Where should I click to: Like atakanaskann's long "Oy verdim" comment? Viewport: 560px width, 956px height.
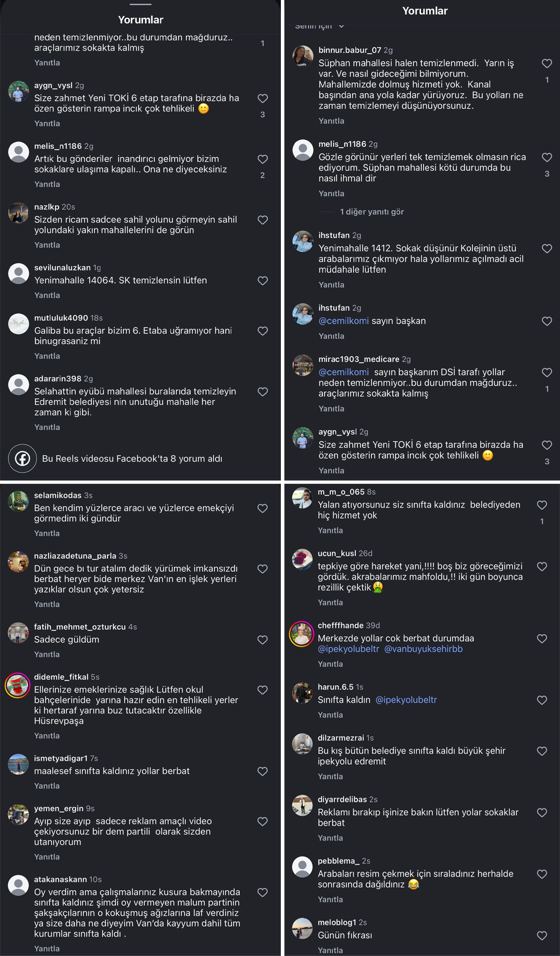[262, 893]
